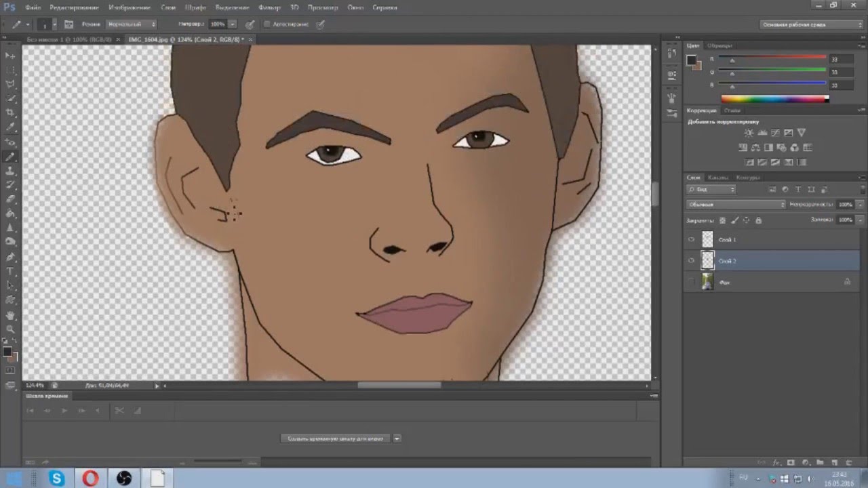Click the horizontal scrollbar under the canvas
The width and height of the screenshot is (868, 488).
(x=399, y=386)
